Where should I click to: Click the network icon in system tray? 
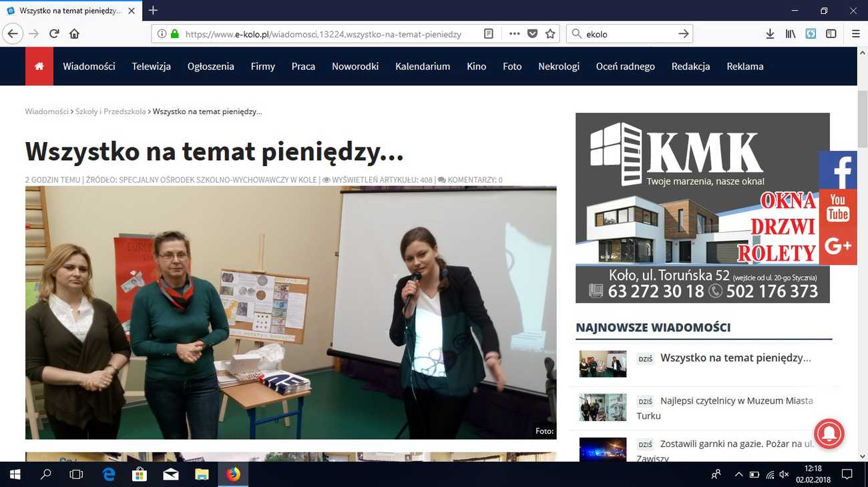[x=770, y=474]
